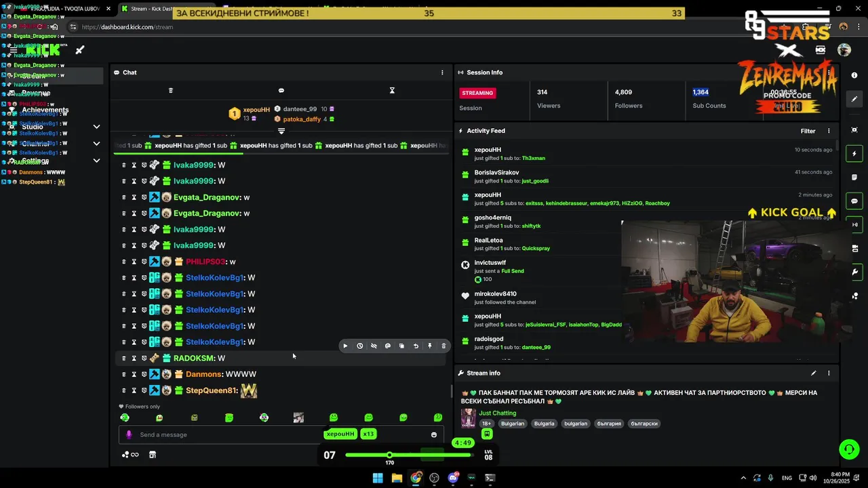
Task: Open Discord from the taskbar
Action: pos(453,478)
